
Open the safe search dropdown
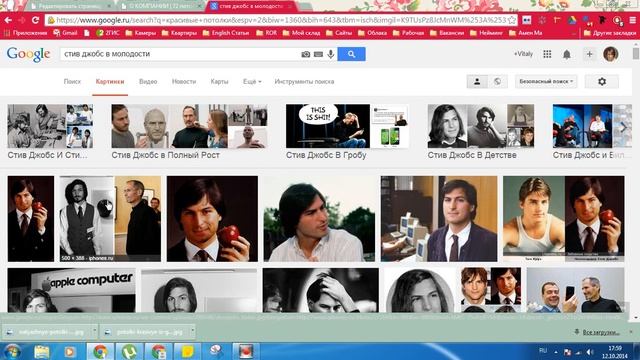pos(546,82)
